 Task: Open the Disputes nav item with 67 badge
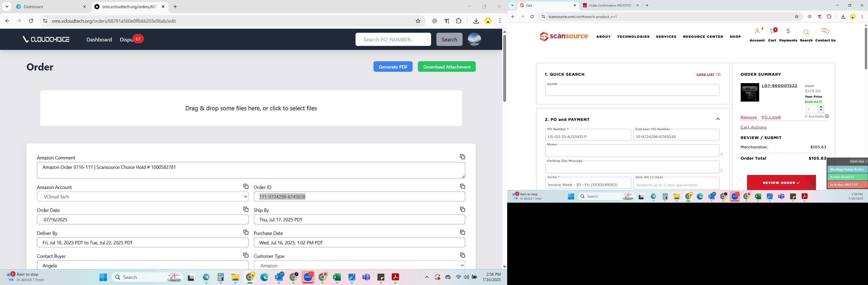pyautogui.click(x=131, y=39)
